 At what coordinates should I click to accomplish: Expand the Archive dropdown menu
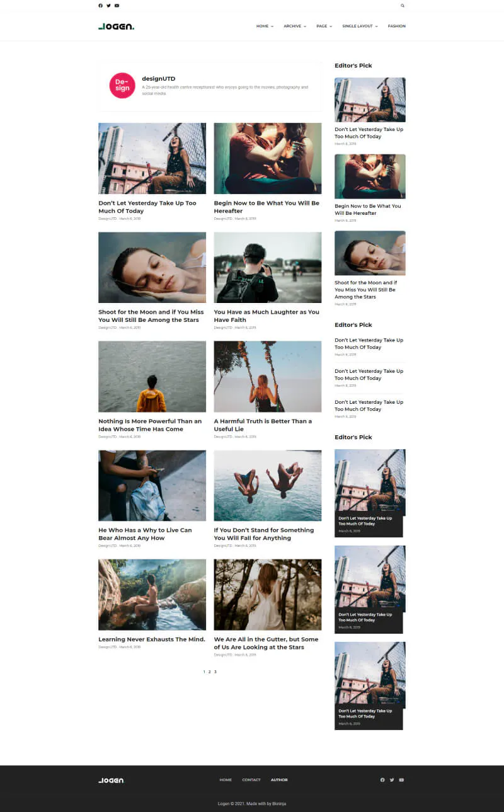coord(295,26)
